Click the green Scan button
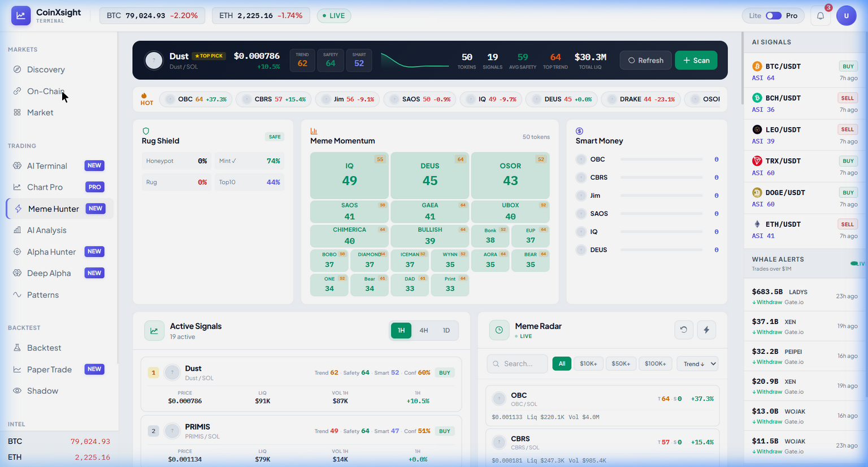The width and height of the screenshot is (868, 467). pos(696,60)
